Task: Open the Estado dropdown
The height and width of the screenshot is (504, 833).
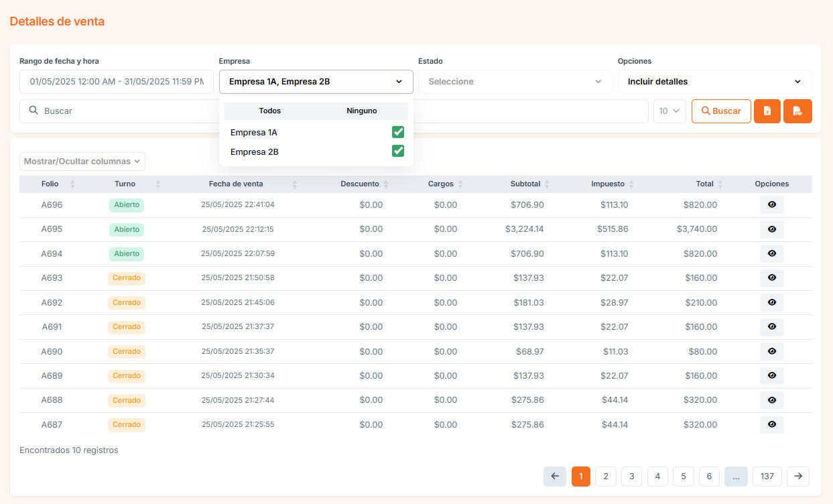Action: (x=515, y=82)
